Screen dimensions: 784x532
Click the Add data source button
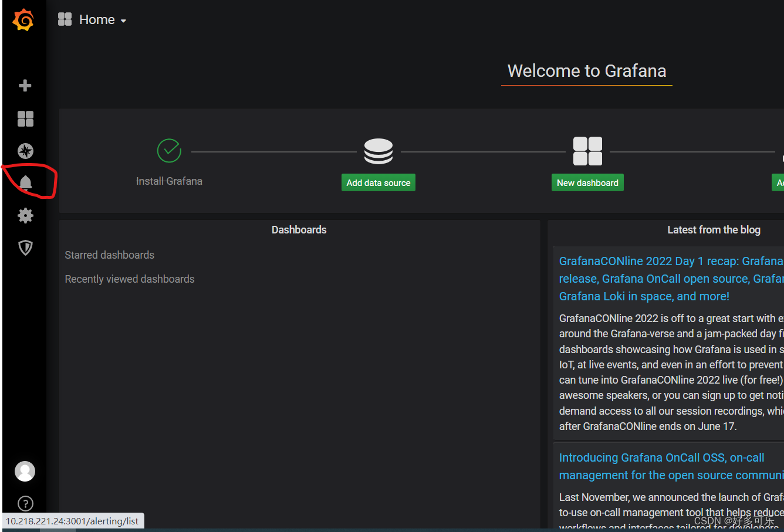[378, 182]
